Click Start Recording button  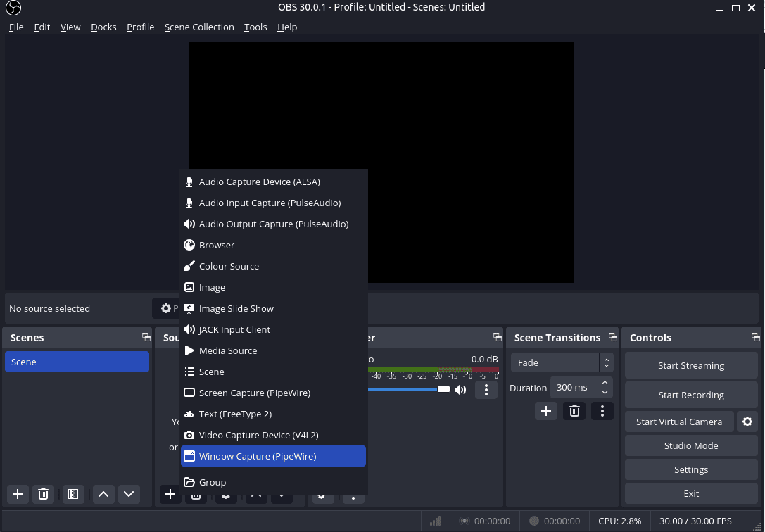point(691,395)
